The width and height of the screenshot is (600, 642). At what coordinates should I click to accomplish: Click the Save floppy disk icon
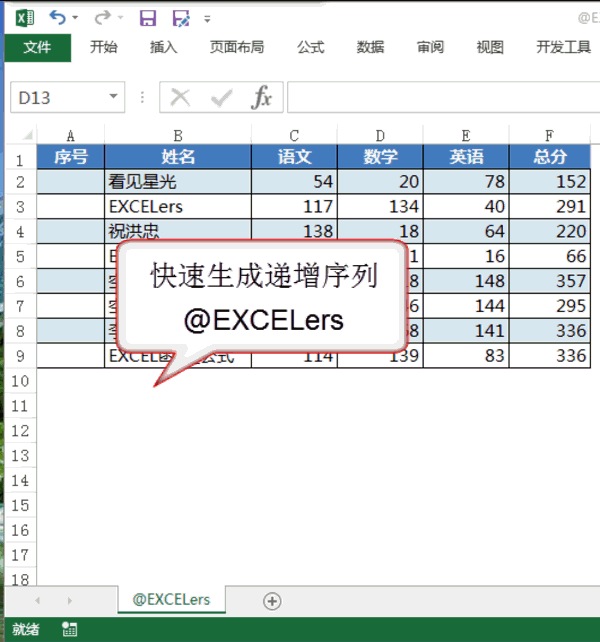[147, 18]
